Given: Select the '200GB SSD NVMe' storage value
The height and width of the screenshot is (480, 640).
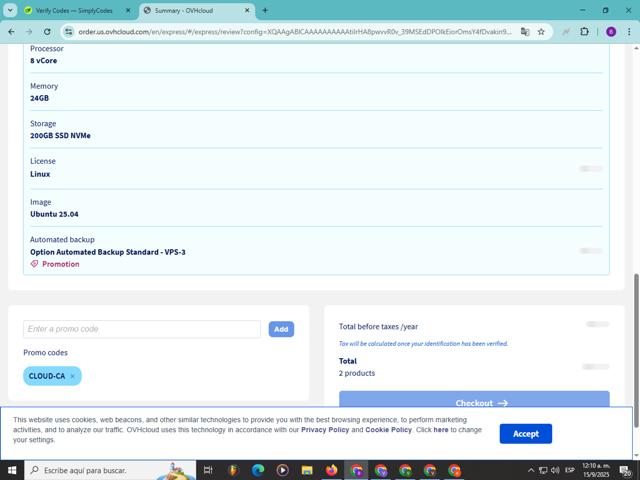Looking at the screenshot, I should click(x=60, y=136).
